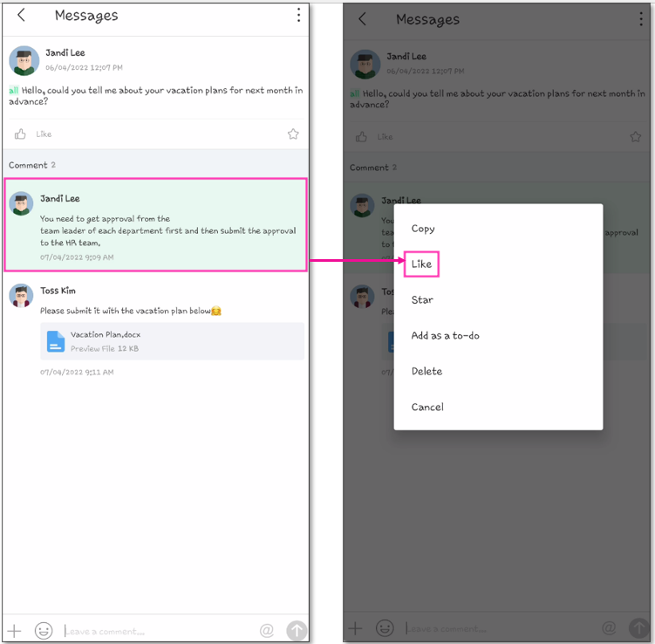The height and width of the screenshot is (644, 655).
Task: Choose Add as a to-do option
Action: click(x=445, y=336)
